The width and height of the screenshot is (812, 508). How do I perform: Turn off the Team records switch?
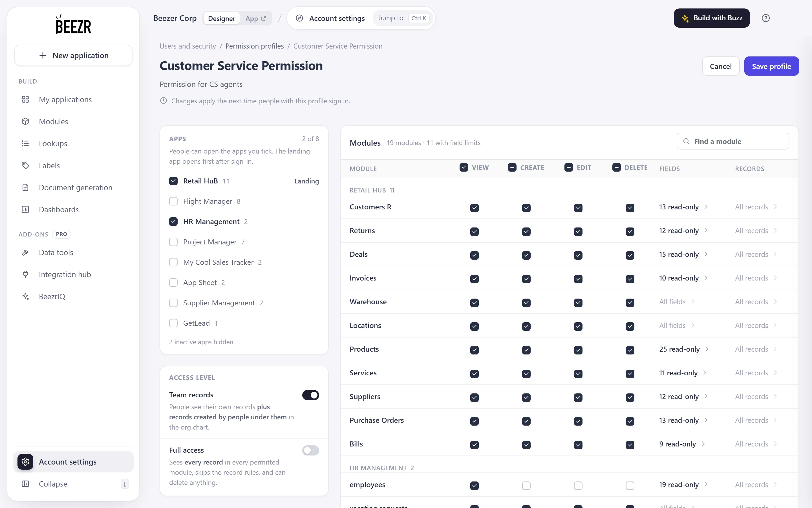tap(310, 395)
